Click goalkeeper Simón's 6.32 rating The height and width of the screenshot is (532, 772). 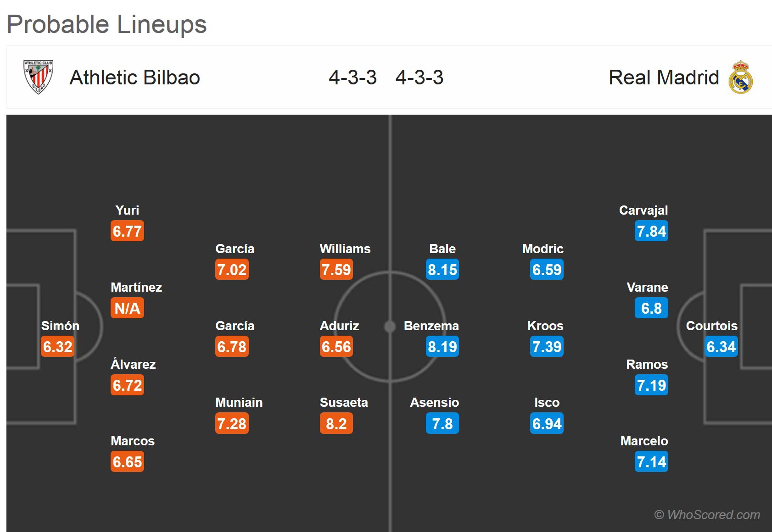58,347
